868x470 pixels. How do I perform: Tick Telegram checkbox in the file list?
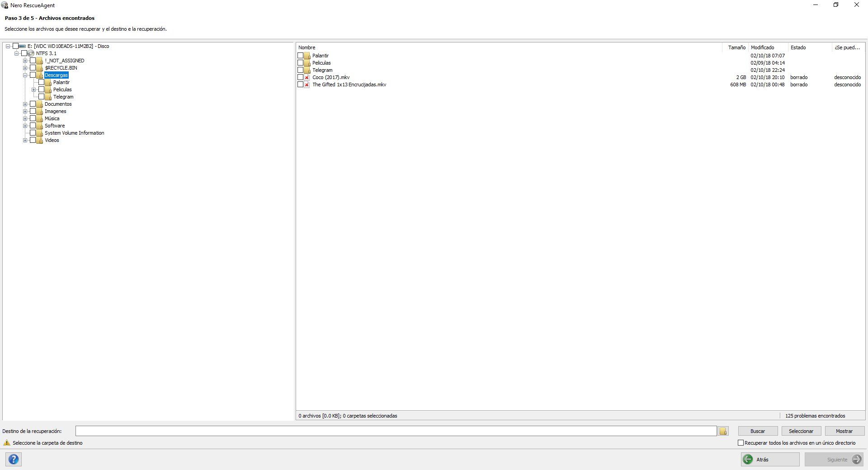click(x=300, y=70)
